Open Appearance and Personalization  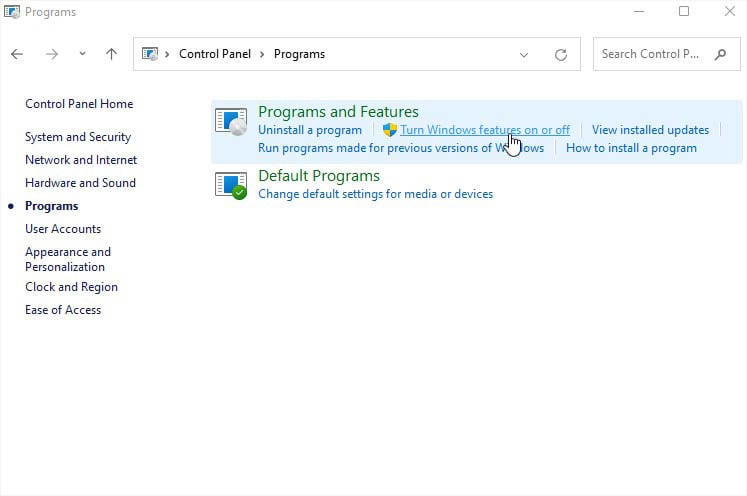point(68,259)
